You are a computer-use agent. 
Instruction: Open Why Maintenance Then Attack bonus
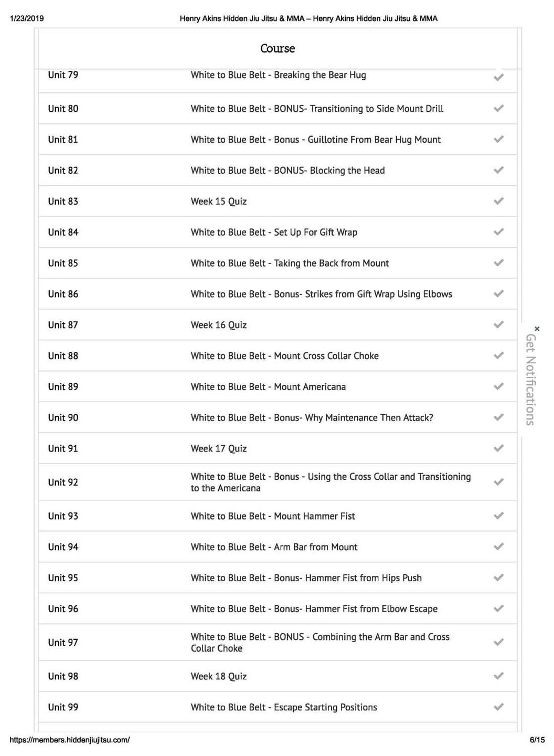click(312, 418)
